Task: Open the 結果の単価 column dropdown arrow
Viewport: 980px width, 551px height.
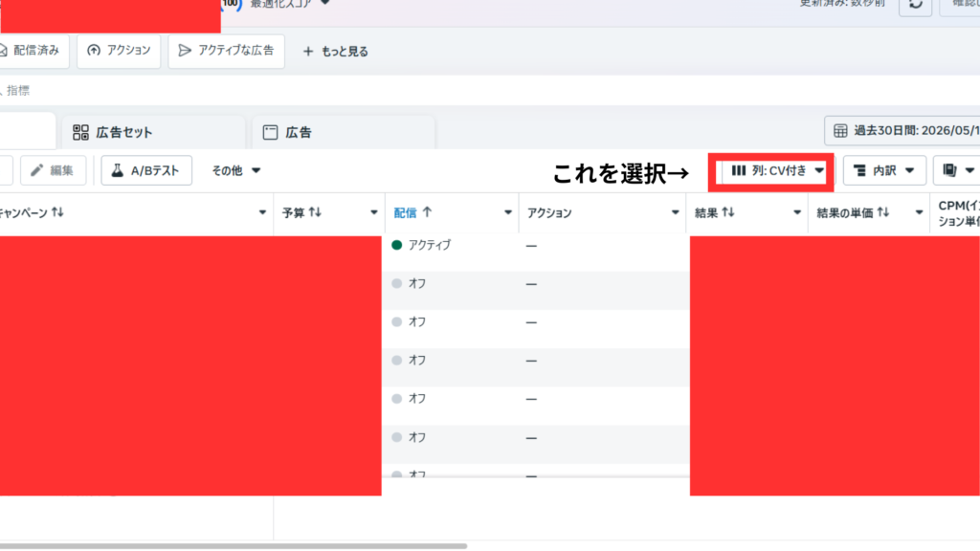Action: click(x=919, y=213)
